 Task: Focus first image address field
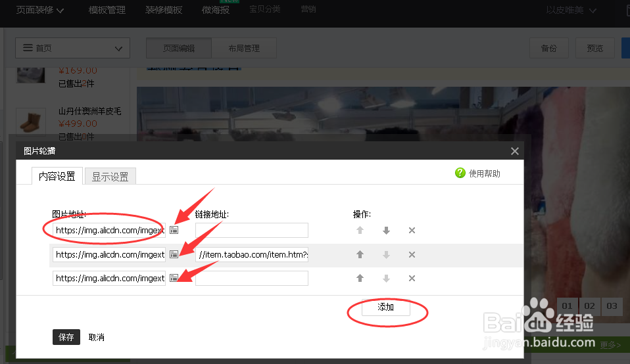[109, 231]
